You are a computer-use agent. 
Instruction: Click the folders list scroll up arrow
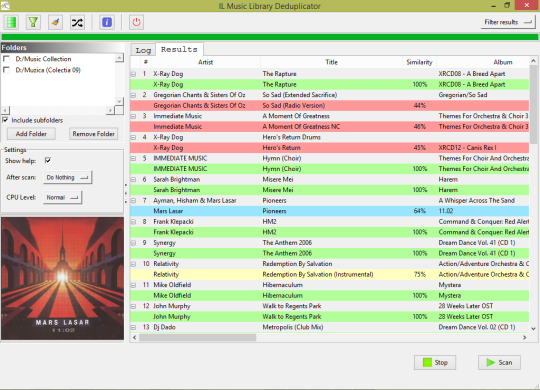[x=119, y=57]
